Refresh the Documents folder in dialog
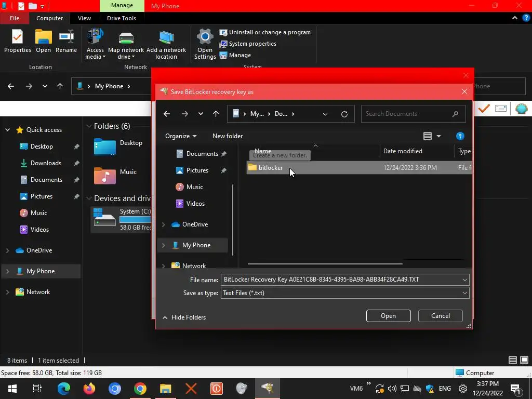 pos(344,114)
